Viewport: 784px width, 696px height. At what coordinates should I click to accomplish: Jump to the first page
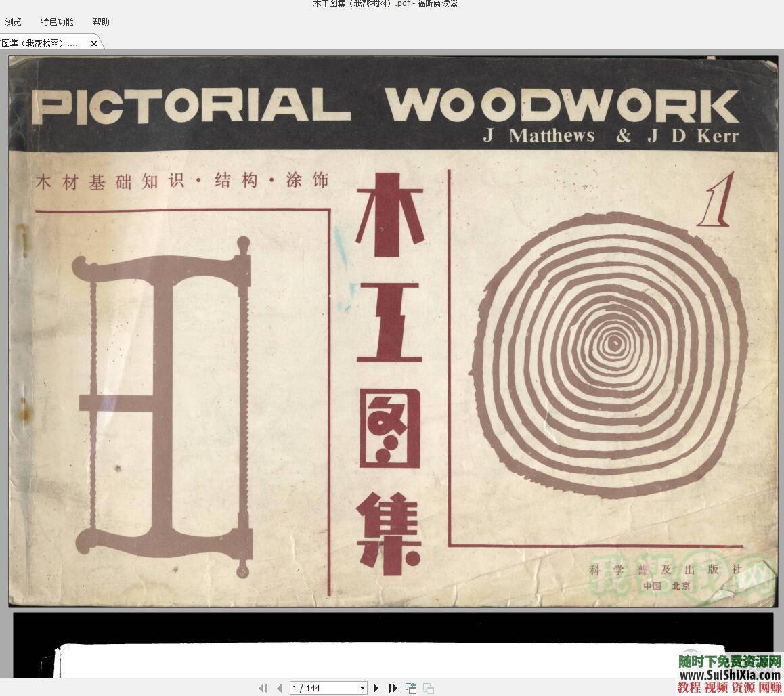pos(263,688)
